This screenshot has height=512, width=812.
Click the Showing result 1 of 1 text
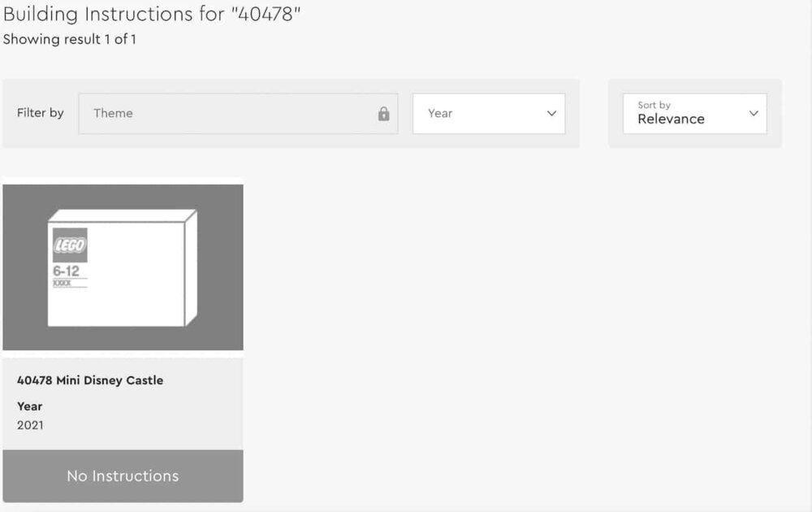pos(69,39)
